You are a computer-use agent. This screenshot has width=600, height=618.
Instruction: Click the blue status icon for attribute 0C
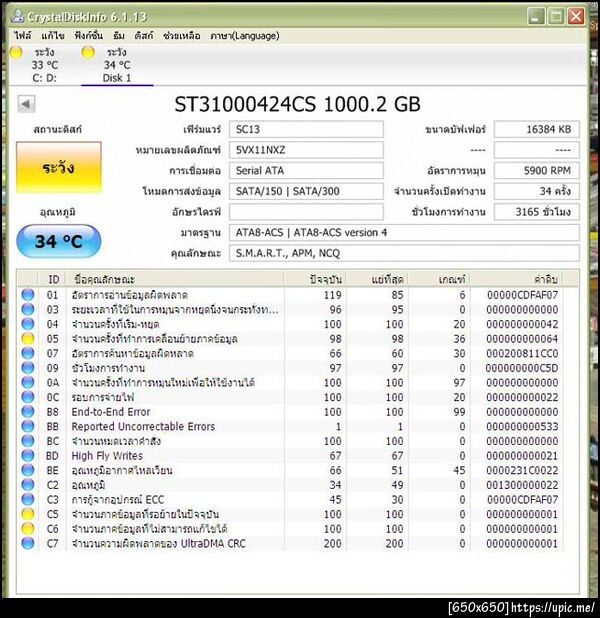tap(28, 397)
